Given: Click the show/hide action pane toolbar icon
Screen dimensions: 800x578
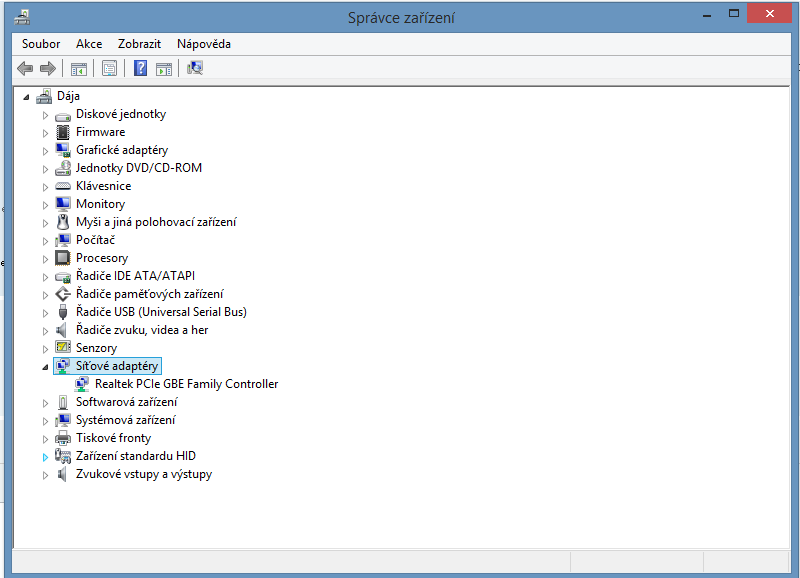Looking at the screenshot, I should 164,68.
